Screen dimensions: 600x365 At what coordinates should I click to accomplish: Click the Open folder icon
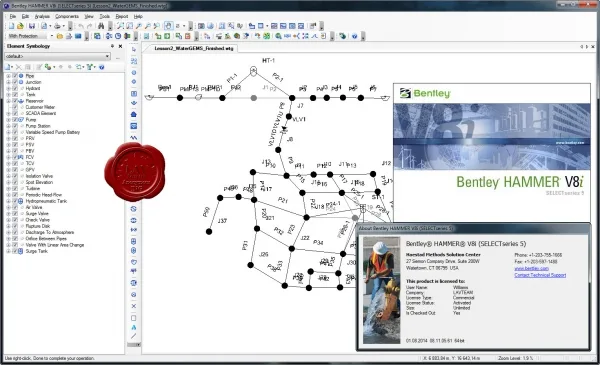(x=20, y=26)
